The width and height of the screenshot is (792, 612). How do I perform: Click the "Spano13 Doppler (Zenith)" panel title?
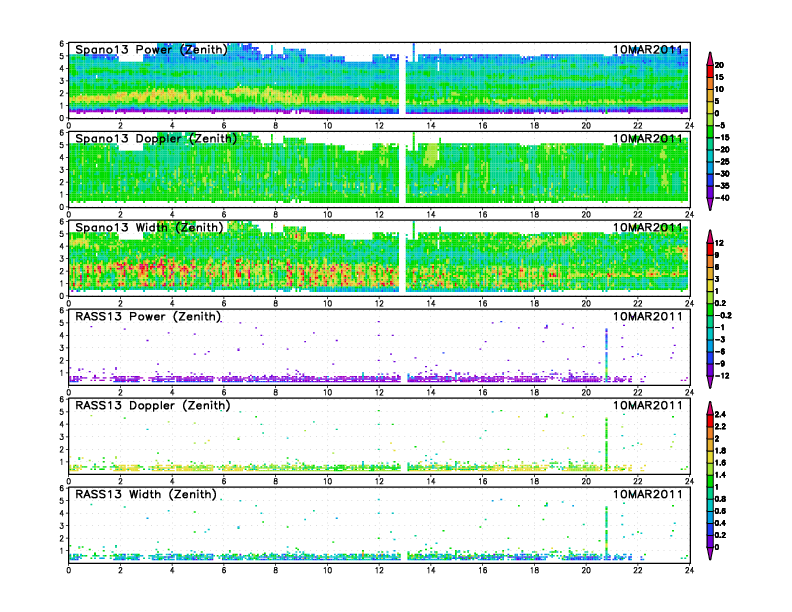click(x=156, y=139)
